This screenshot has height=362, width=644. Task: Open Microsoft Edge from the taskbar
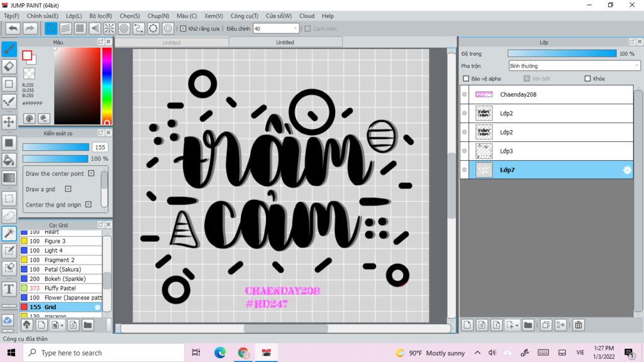pyautogui.click(x=219, y=353)
